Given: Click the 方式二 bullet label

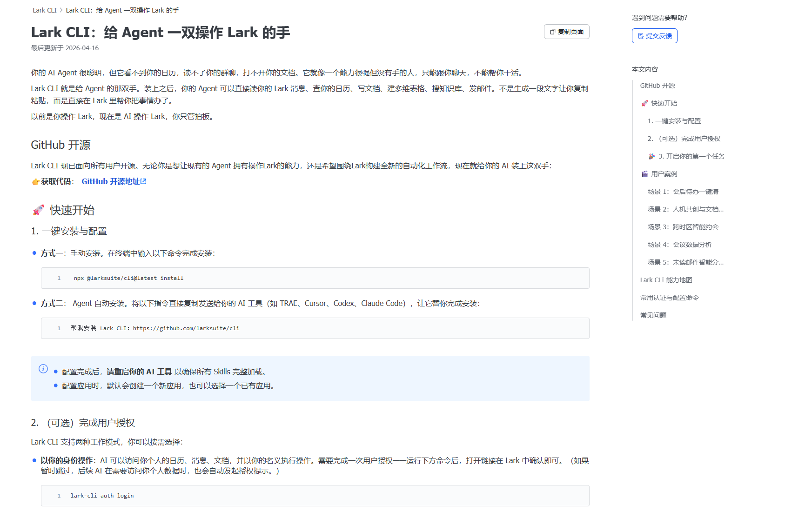Looking at the screenshot, I should pos(52,304).
